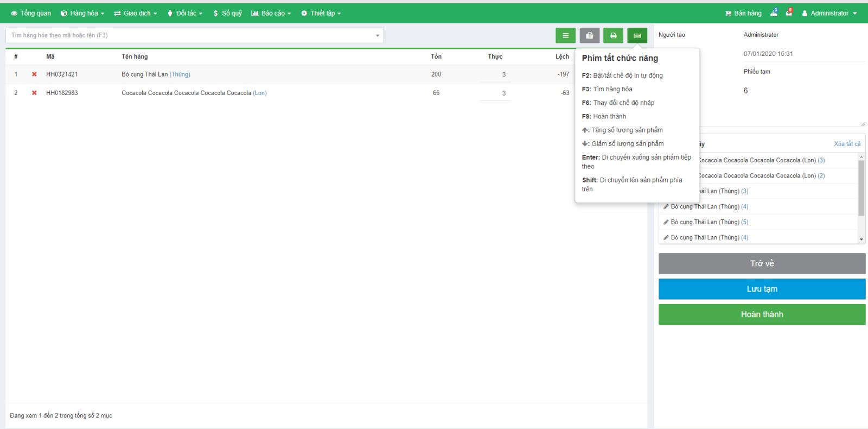Click the printer icon button
This screenshot has width=868, height=429.
click(613, 36)
